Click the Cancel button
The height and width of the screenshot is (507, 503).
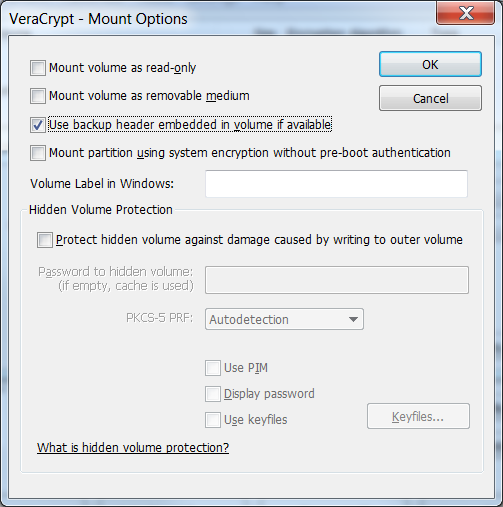click(x=430, y=98)
